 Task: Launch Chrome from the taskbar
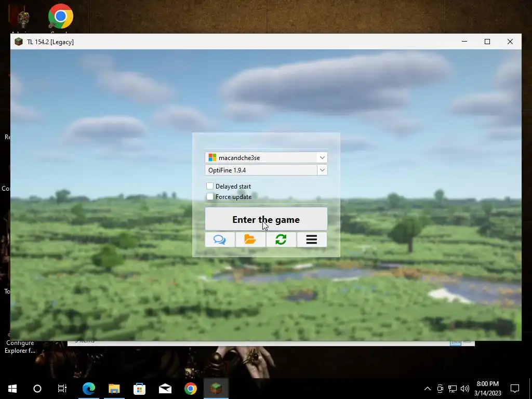(x=190, y=389)
